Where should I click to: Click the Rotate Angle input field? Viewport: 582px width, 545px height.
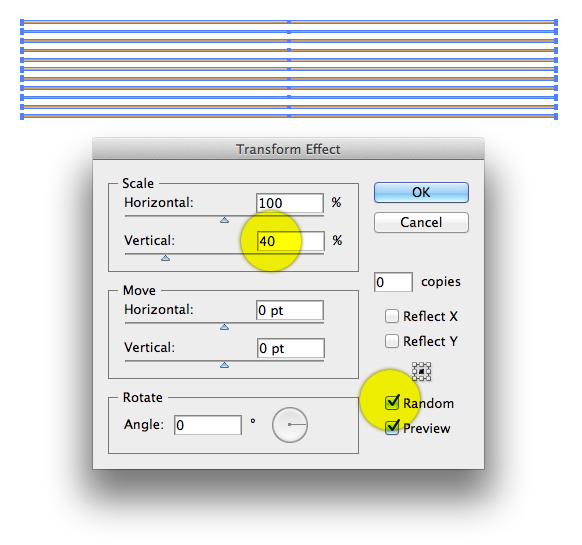(x=208, y=425)
